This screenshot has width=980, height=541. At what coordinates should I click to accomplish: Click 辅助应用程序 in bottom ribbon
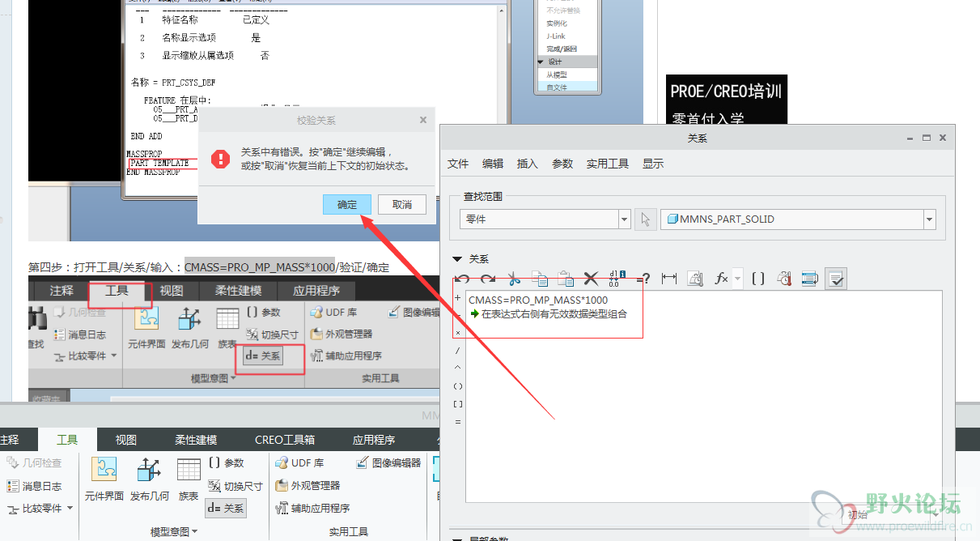(x=313, y=508)
